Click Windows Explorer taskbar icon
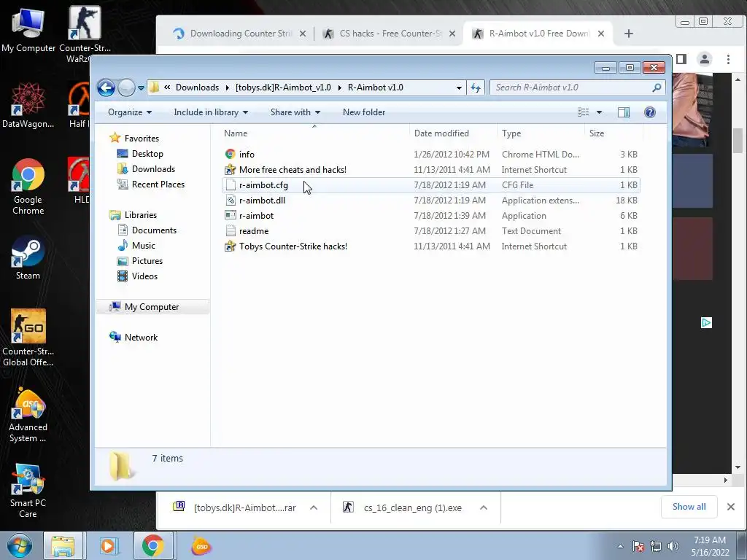The image size is (747, 560). click(x=63, y=546)
